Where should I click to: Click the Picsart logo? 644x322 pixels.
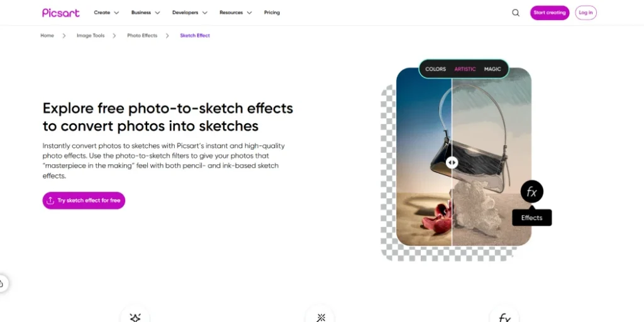pos(60,13)
